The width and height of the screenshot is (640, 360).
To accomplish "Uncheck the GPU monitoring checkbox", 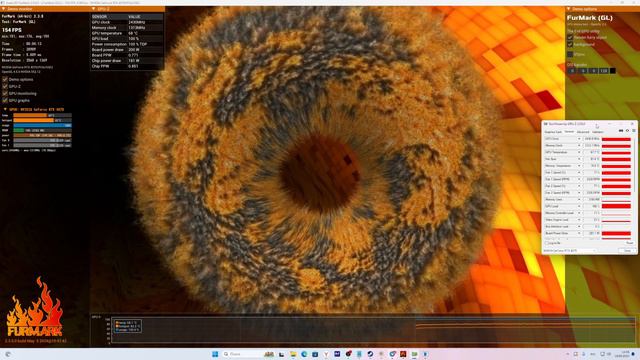I will [5, 93].
